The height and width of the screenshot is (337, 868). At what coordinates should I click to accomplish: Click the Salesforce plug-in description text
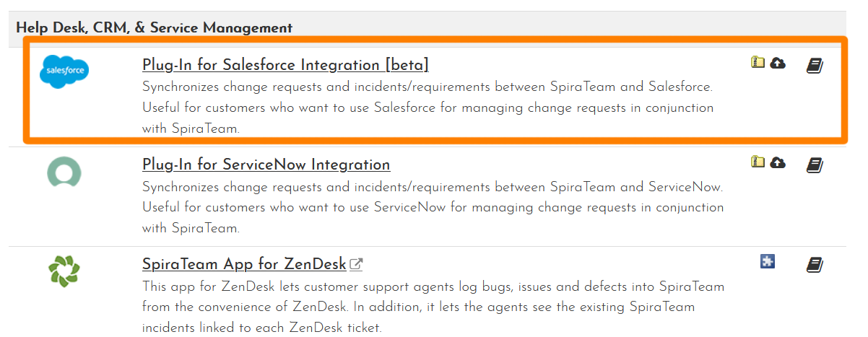(428, 108)
